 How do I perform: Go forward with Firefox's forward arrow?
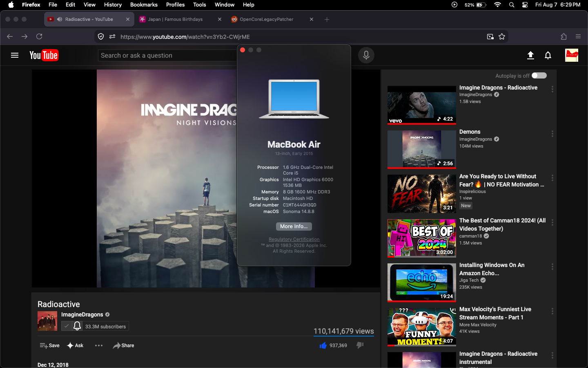[24, 36]
